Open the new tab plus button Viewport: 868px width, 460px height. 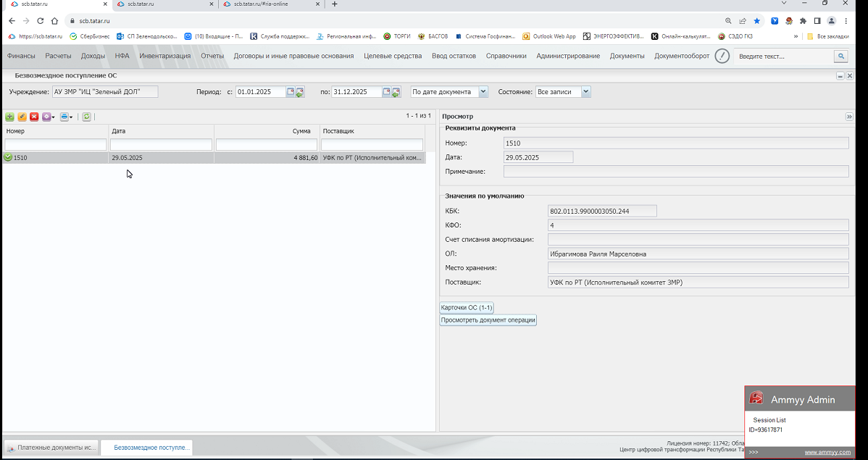coord(334,4)
